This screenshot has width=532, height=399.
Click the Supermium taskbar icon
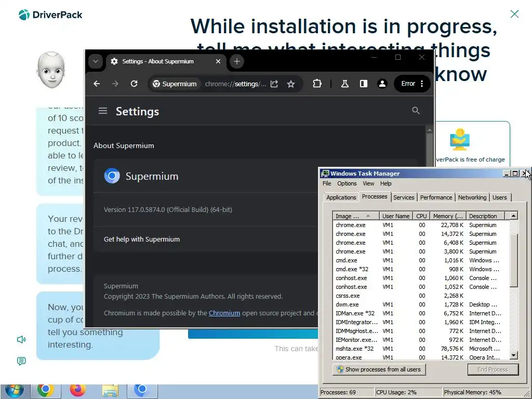[x=142, y=391]
